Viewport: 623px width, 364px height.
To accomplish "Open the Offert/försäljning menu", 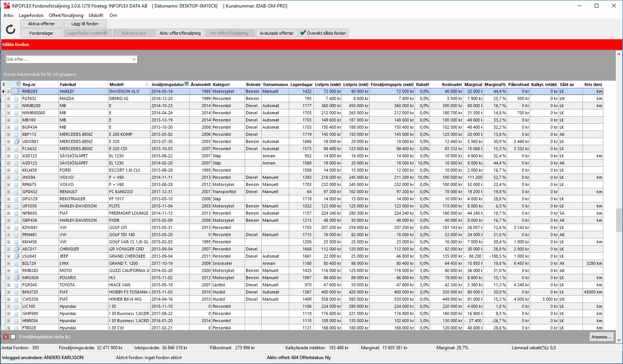I will tap(66, 15).
